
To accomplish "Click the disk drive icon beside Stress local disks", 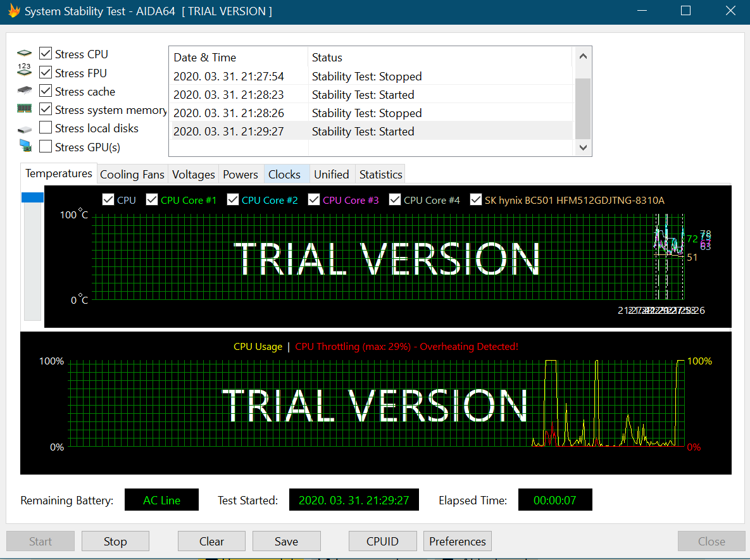I will 25,130.
